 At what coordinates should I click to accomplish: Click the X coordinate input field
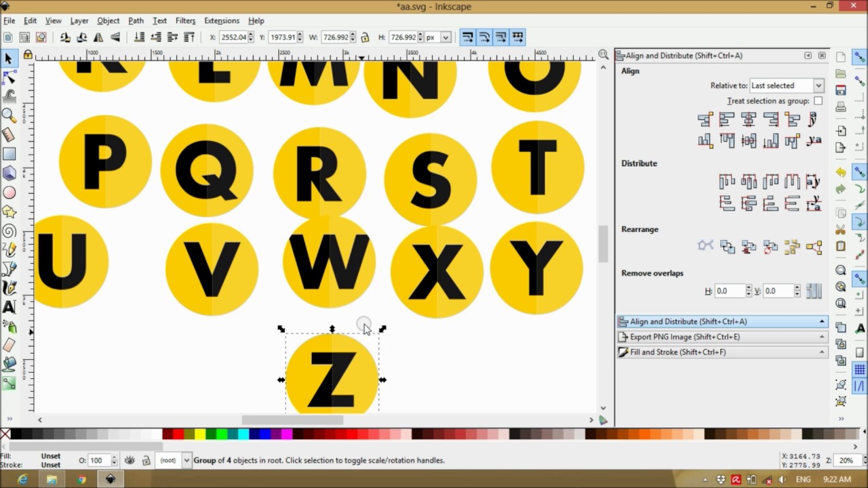pyautogui.click(x=234, y=37)
